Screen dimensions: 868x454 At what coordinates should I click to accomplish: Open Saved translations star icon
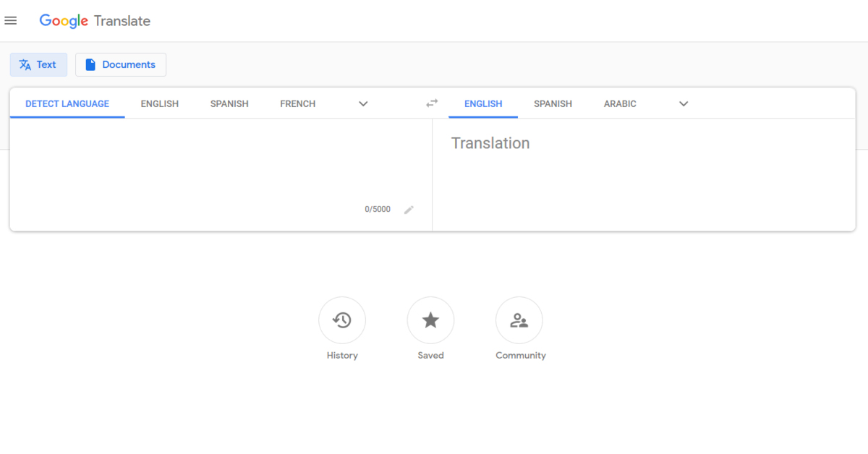(x=430, y=320)
